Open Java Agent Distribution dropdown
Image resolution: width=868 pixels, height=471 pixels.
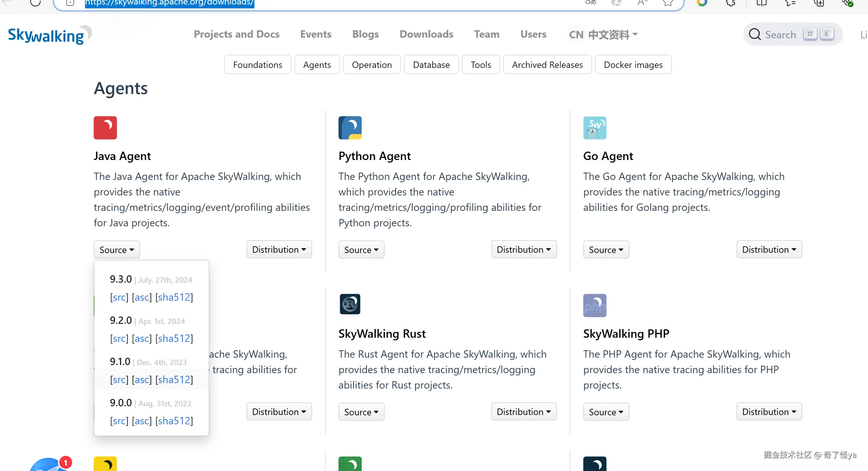(x=279, y=249)
